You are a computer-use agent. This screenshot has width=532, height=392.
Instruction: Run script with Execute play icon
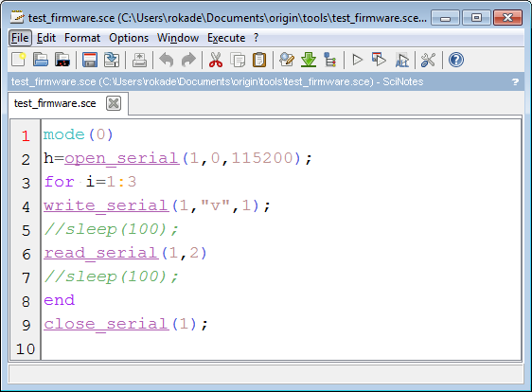coord(357,60)
